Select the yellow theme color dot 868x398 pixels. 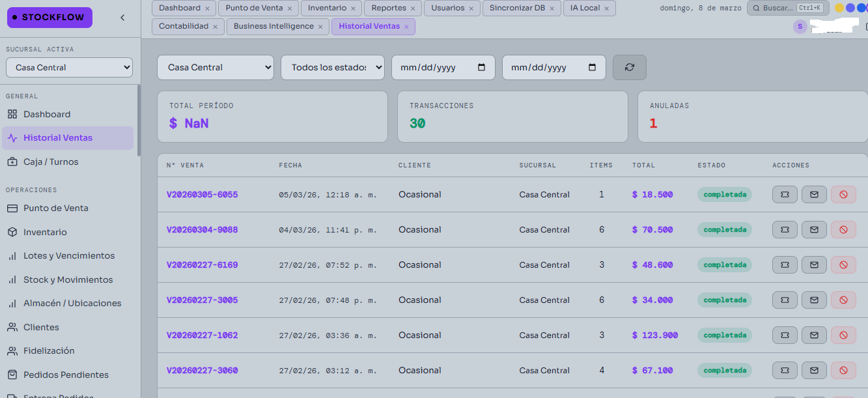click(x=839, y=8)
